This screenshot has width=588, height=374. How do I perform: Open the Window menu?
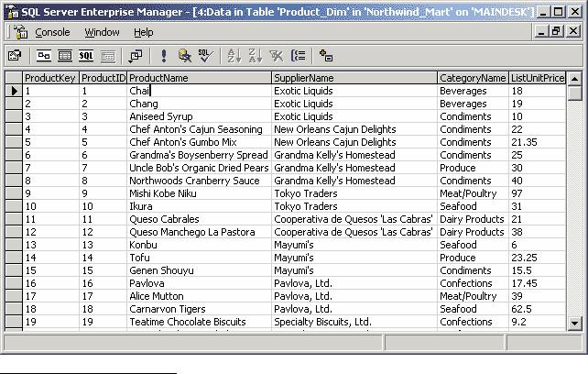(x=102, y=32)
